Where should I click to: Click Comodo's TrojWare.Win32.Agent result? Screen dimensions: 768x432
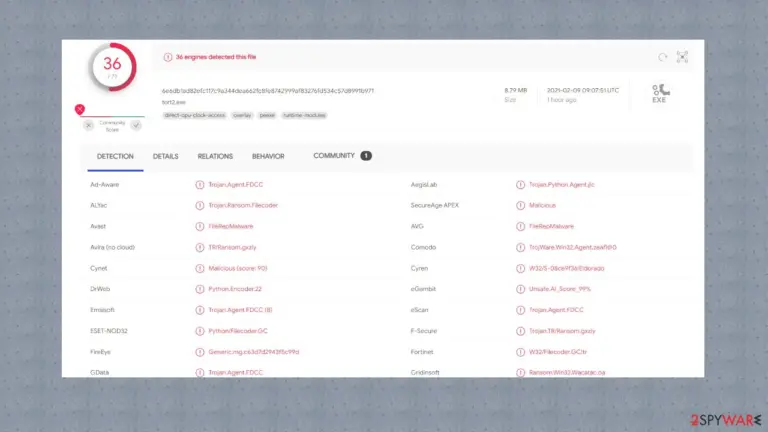pyautogui.click(x=573, y=247)
